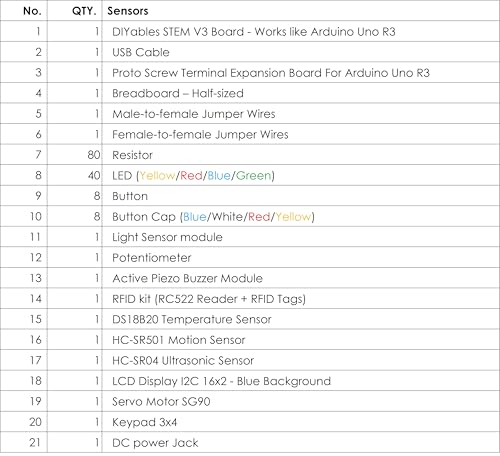This screenshot has height=456, width=500.
Task: Click the yellow-colored 'Yellow' word in LED row
Action: tap(157, 176)
